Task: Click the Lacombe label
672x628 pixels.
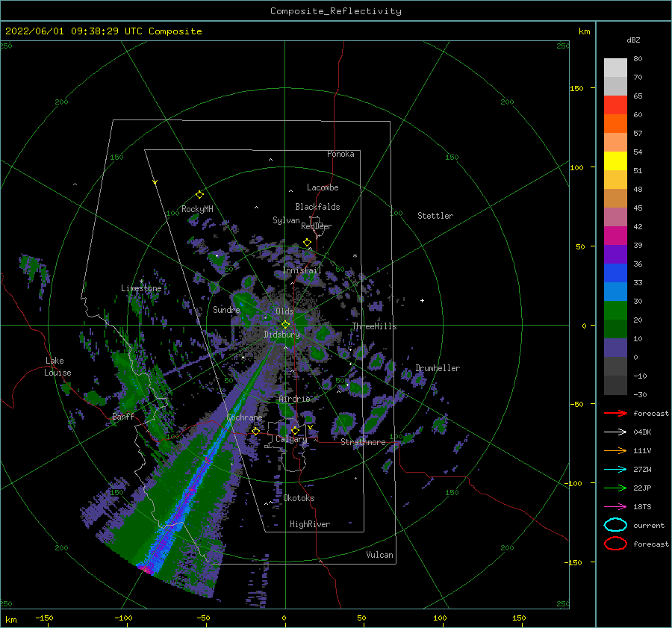Action: click(x=323, y=187)
